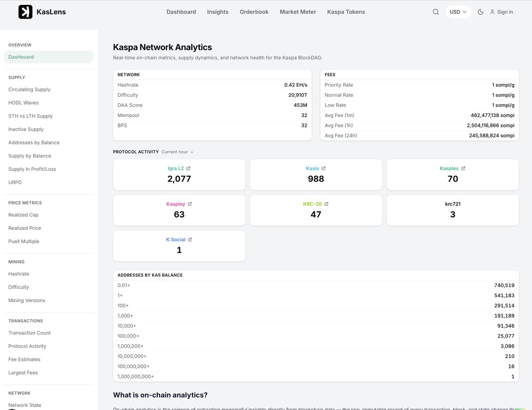Open URPD in sidebar
This screenshot has height=410, width=532.
15,182
